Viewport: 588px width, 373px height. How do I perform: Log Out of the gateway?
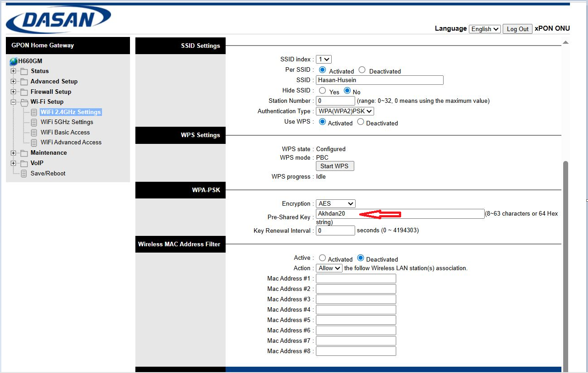tap(517, 29)
